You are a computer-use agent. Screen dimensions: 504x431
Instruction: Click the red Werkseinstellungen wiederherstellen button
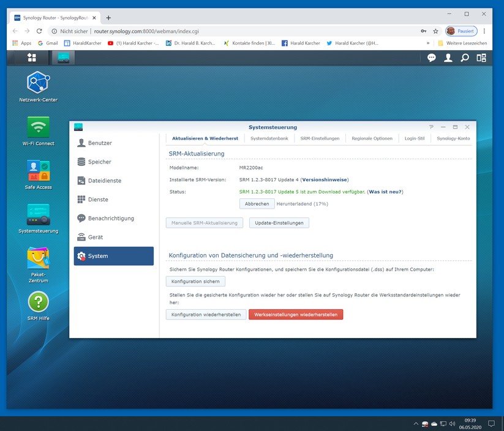point(296,314)
